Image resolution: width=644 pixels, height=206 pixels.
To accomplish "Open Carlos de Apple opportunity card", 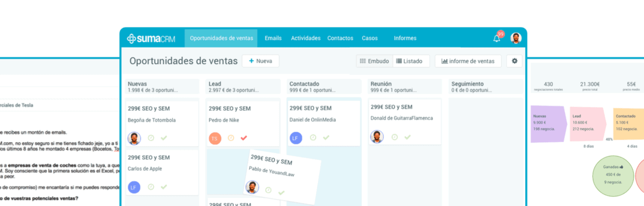I will (x=162, y=172).
